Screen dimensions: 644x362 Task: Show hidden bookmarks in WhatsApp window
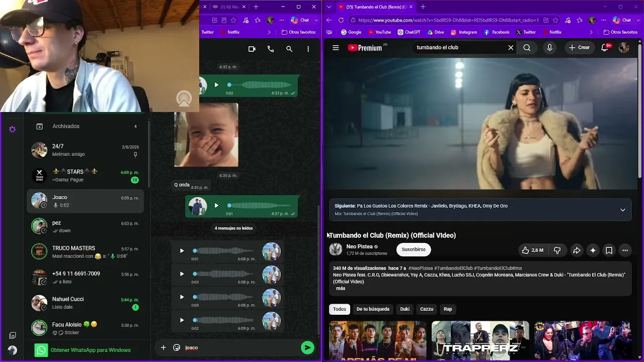coord(269,32)
